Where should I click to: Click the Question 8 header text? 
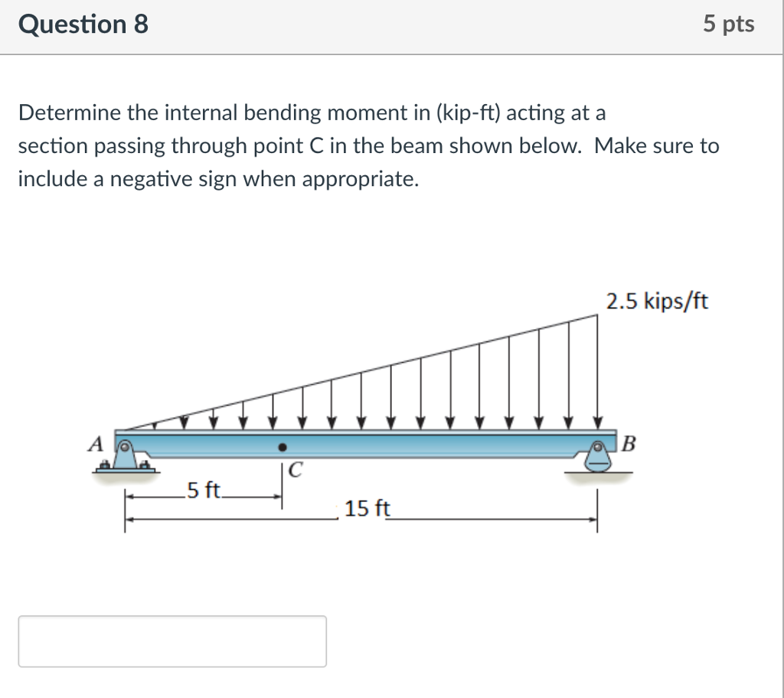tap(84, 24)
